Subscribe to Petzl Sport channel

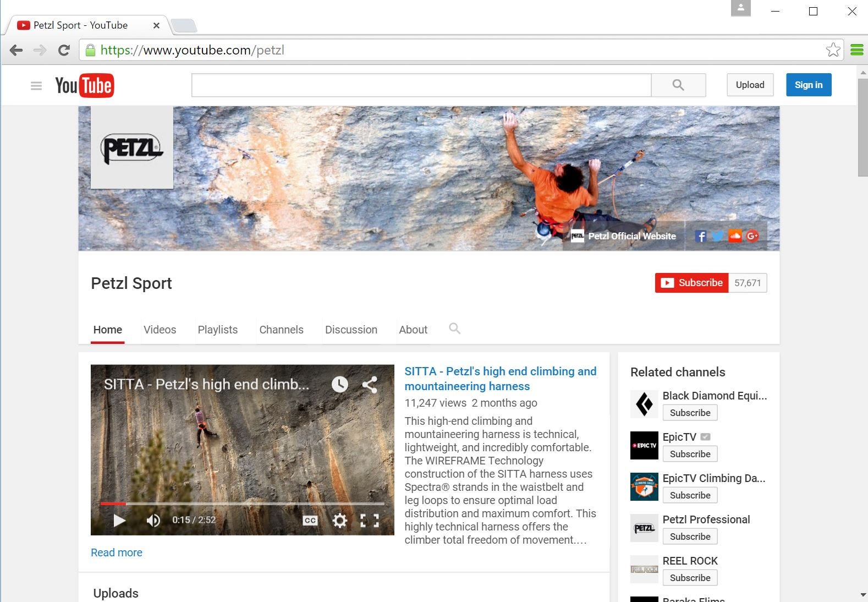point(691,283)
